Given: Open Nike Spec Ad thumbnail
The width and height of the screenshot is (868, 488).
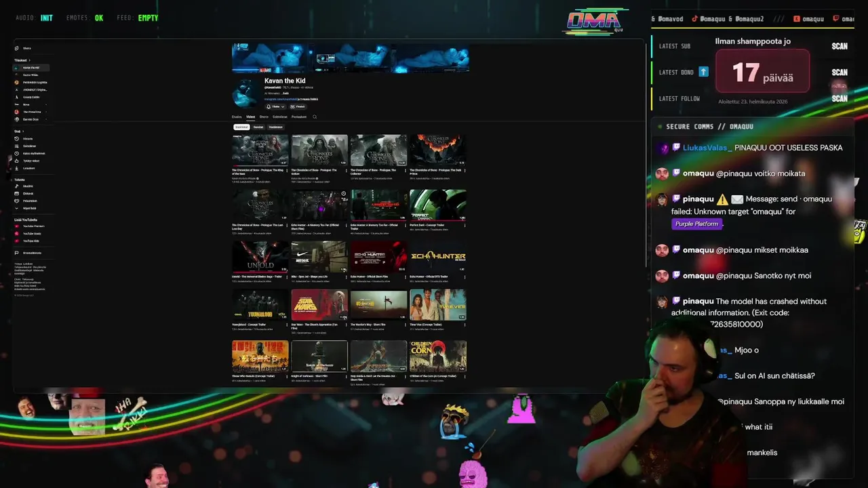Looking at the screenshot, I should point(319,256).
